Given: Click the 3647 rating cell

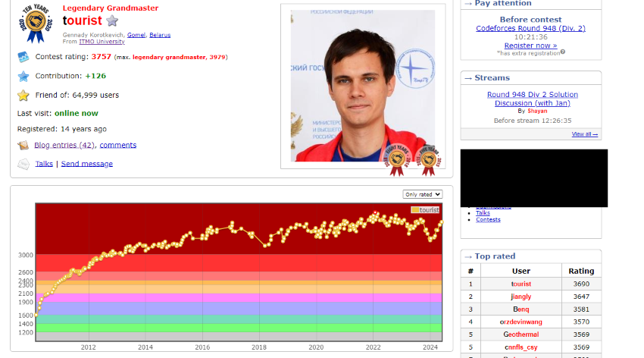Looking at the screenshot, I should tap(581, 297).
